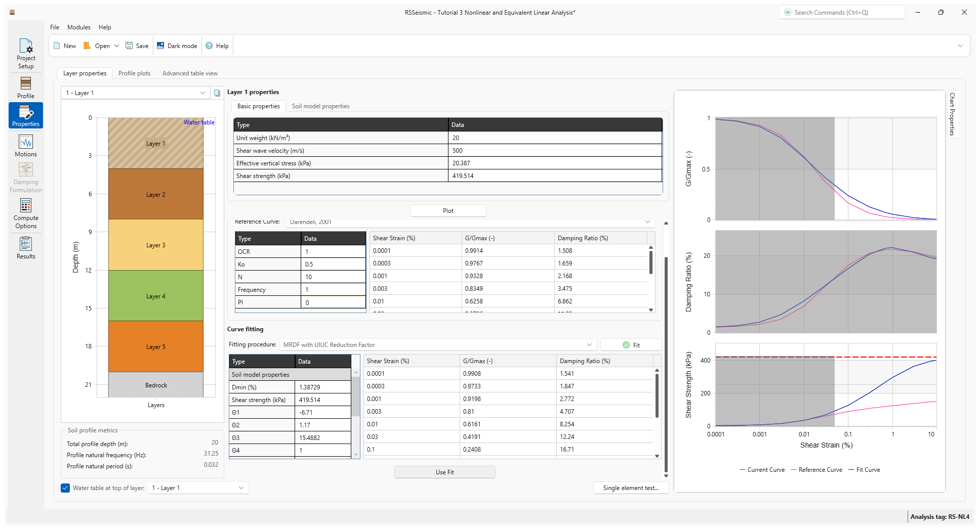Select Layer 2 in the soil profile

click(x=156, y=195)
